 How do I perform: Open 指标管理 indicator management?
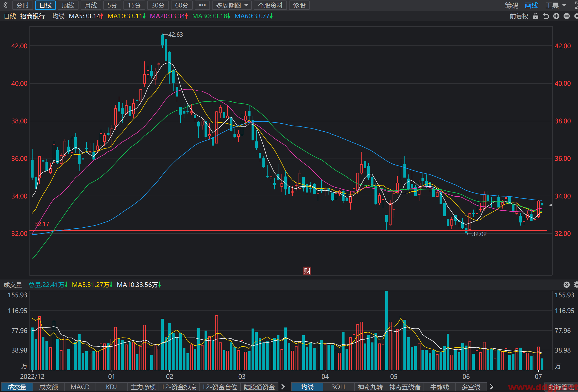(x=561, y=387)
